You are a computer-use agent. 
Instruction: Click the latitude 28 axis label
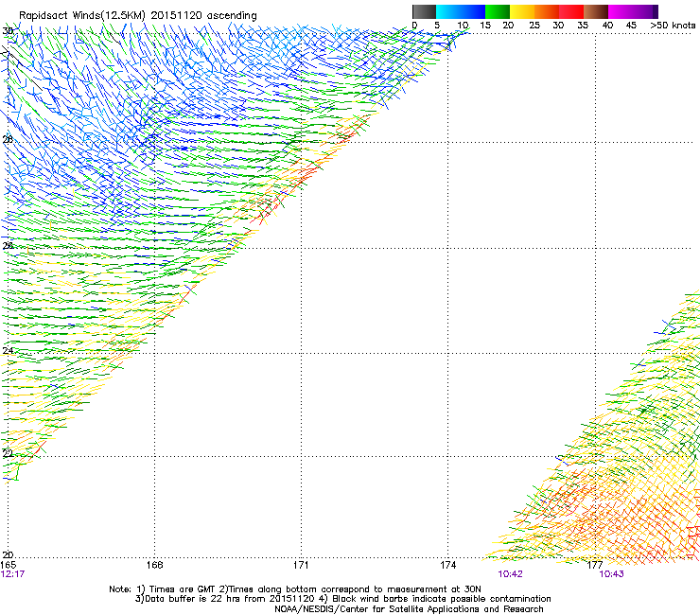8,139
